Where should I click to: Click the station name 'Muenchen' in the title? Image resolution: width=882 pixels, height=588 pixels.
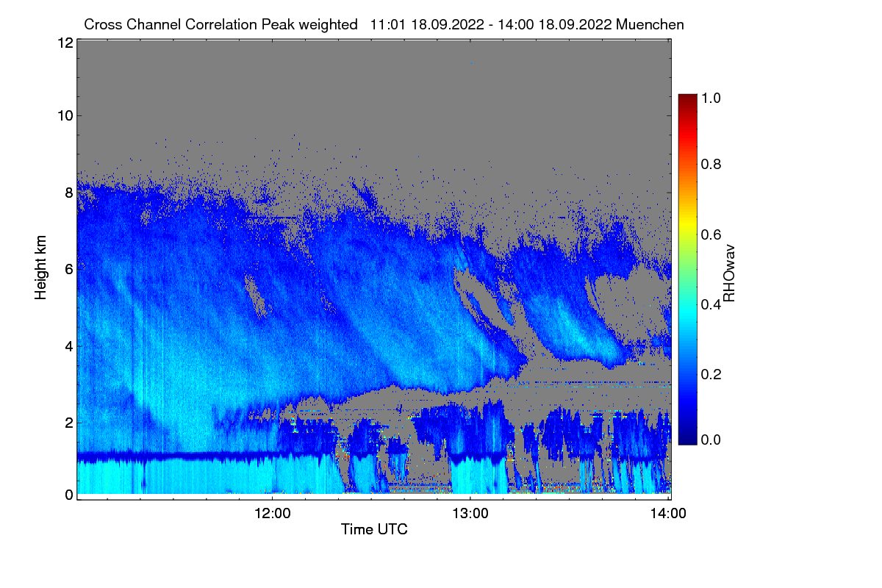pos(650,24)
